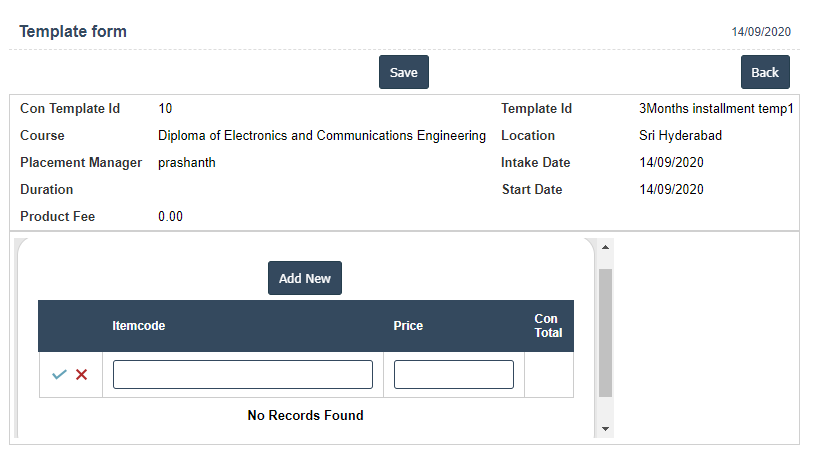Click the Con Total column header
The width and height of the screenshot is (813, 462).
click(548, 326)
